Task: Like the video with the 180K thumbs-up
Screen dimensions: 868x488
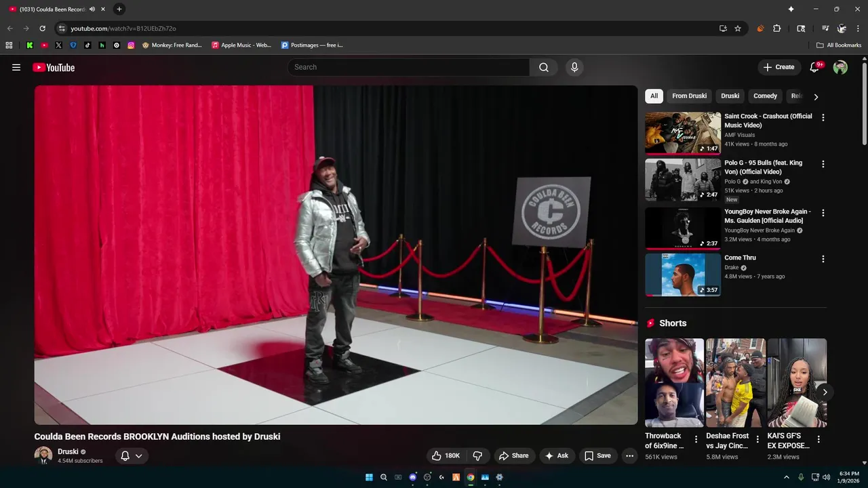Action: tap(446, 455)
